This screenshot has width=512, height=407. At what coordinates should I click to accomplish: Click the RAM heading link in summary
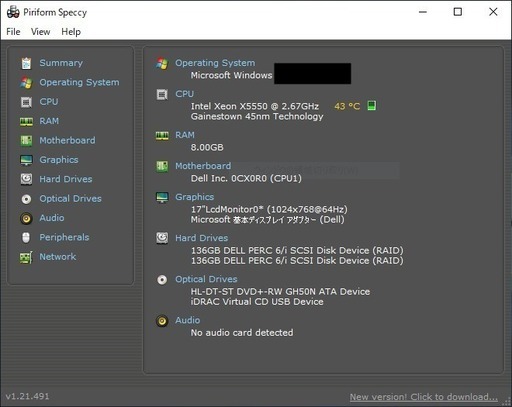(x=185, y=135)
